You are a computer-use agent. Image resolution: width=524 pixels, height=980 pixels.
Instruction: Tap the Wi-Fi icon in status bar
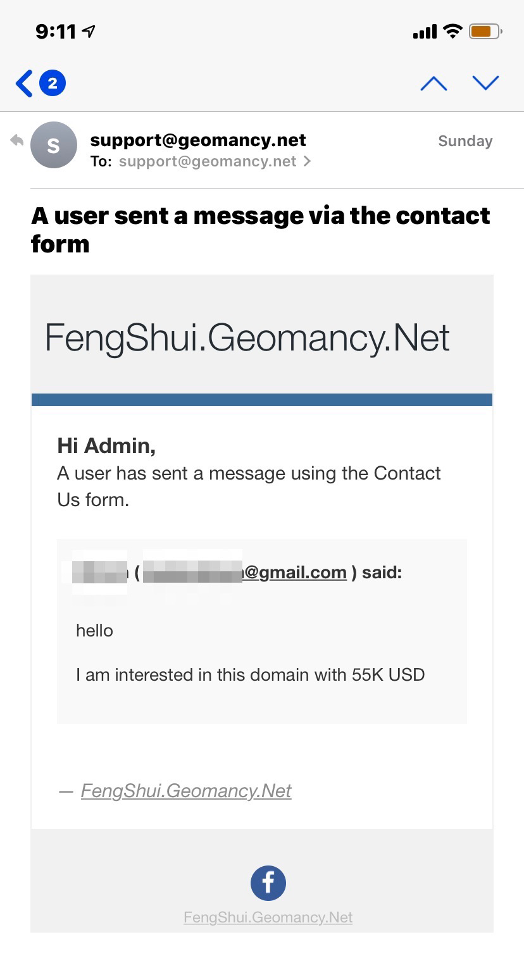pyautogui.click(x=452, y=30)
